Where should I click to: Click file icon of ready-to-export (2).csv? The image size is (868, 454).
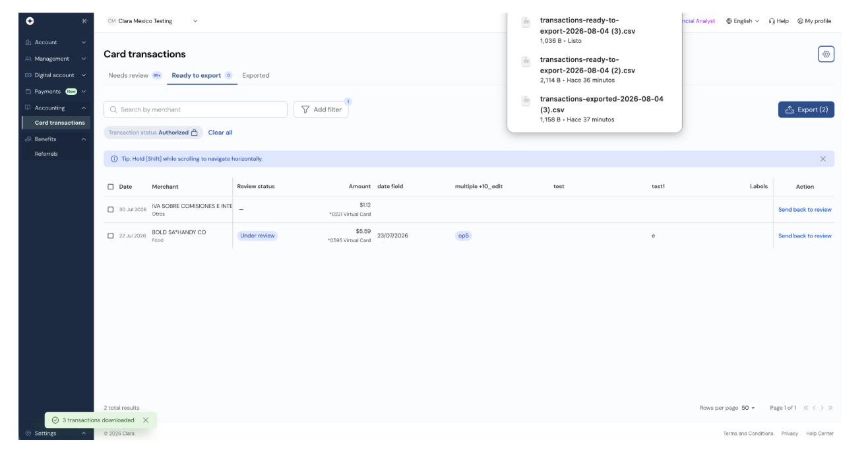tap(526, 61)
